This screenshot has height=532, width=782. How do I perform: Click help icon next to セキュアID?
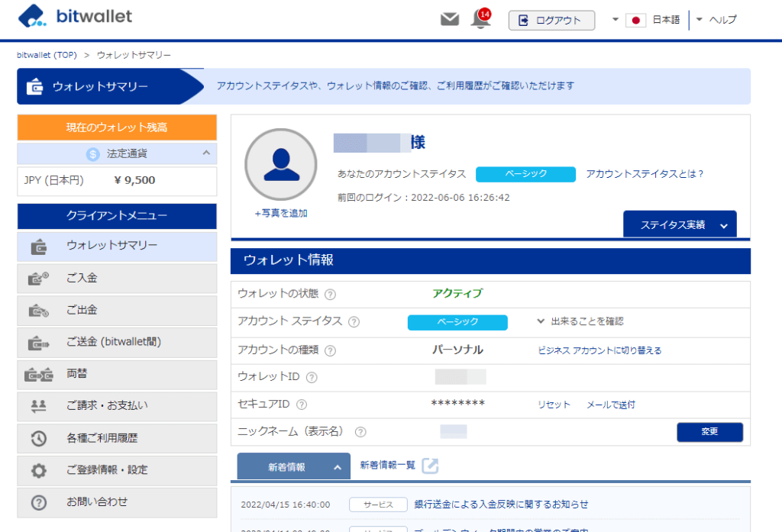tap(302, 405)
